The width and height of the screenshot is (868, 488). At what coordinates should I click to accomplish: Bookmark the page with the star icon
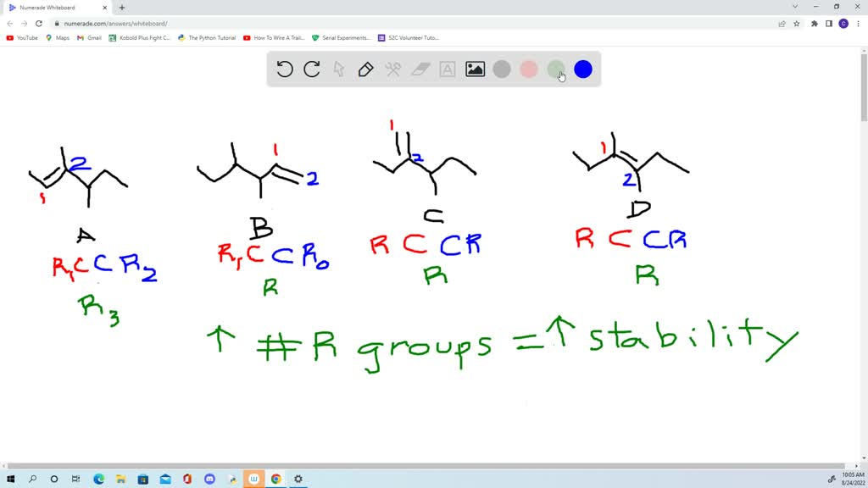[795, 24]
